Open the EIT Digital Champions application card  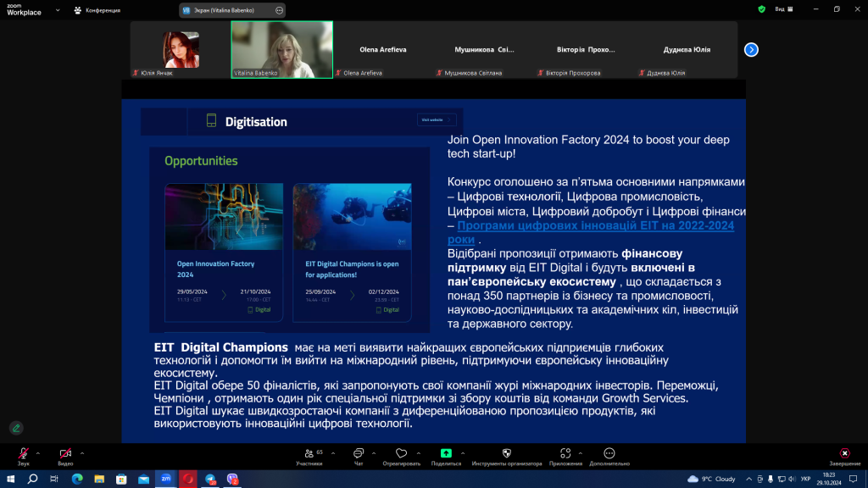(x=352, y=252)
